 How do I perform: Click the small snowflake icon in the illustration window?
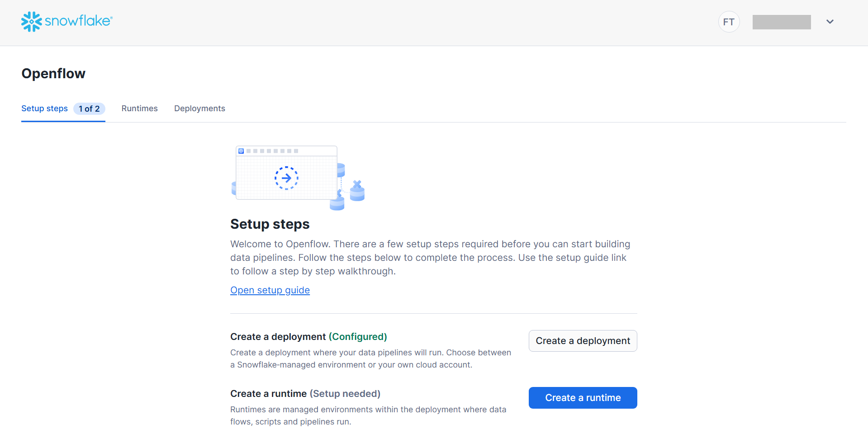tap(241, 151)
